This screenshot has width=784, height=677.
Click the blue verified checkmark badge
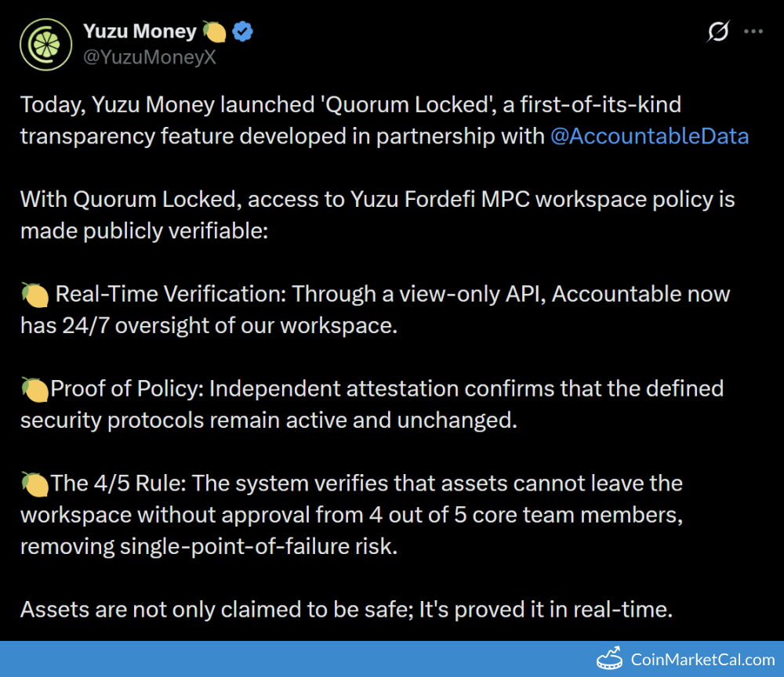click(x=243, y=32)
